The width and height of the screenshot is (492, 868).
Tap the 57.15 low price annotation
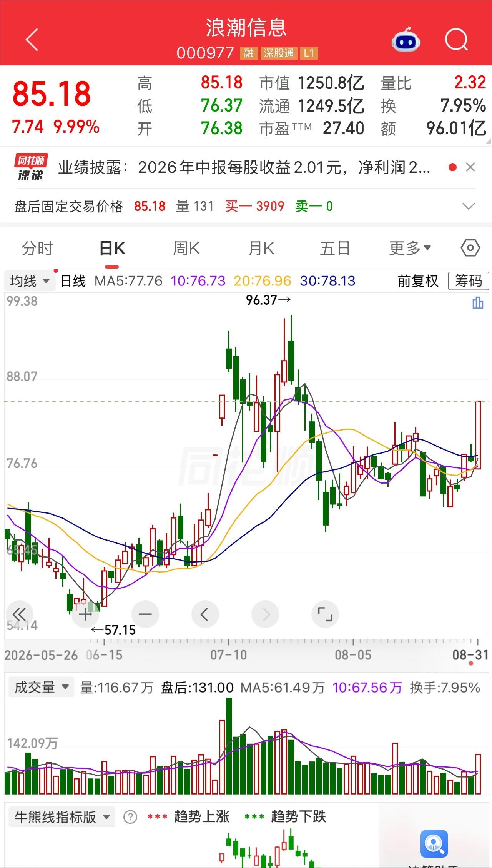point(113,630)
